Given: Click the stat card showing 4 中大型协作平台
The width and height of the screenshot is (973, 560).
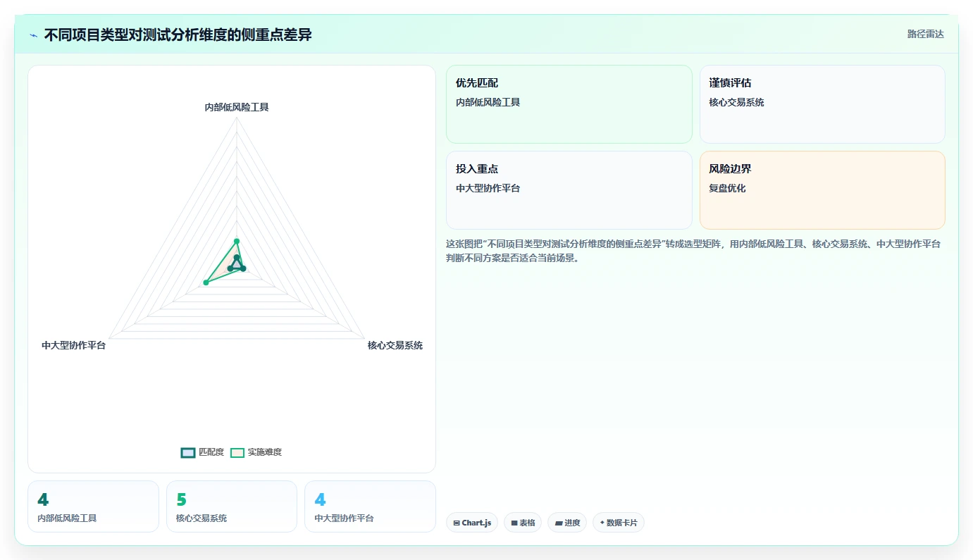Looking at the screenshot, I should click(370, 506).
